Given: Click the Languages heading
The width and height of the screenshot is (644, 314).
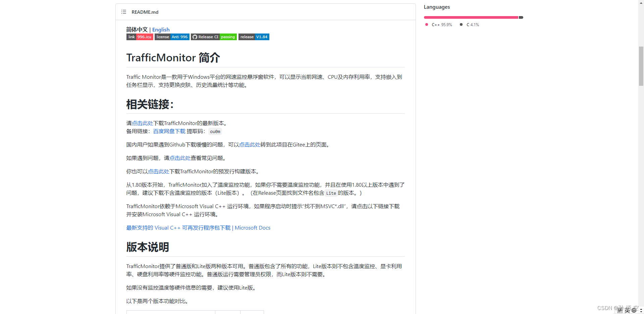Looking at the screenshot, I should click(437, 7).
